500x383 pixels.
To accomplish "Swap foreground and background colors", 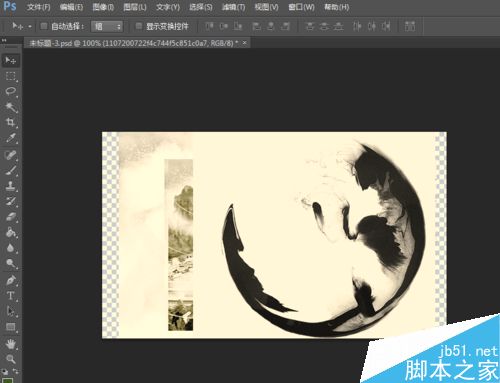I will click(x=16, y=371).
